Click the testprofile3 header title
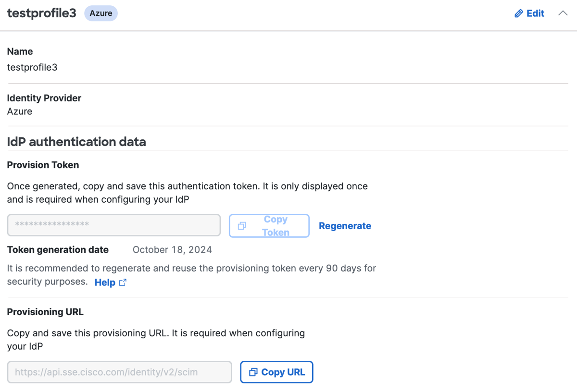The width and height of the screenshot is (577, 392). [x=42, y=13]
